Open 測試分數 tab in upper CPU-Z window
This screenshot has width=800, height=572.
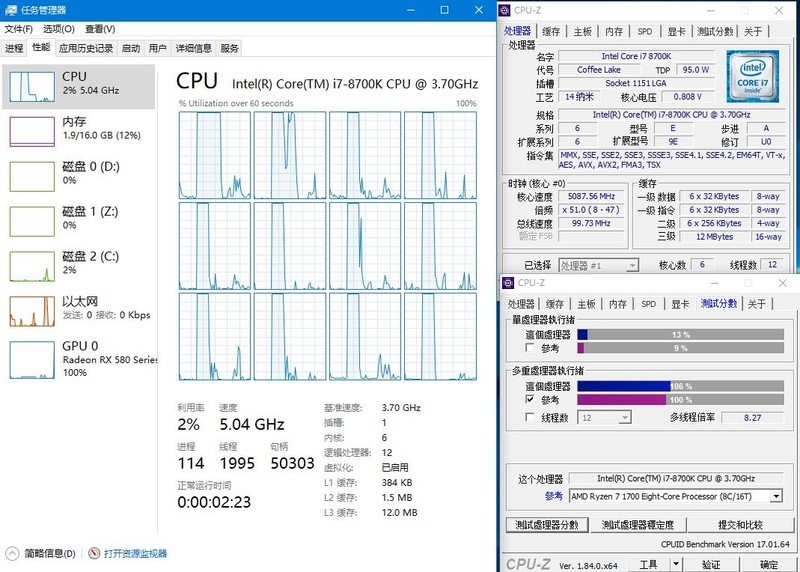coord(715,32)
